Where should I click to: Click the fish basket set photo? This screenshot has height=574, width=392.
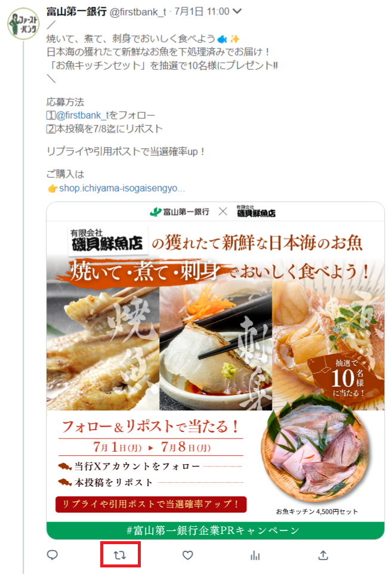(316, 449)
